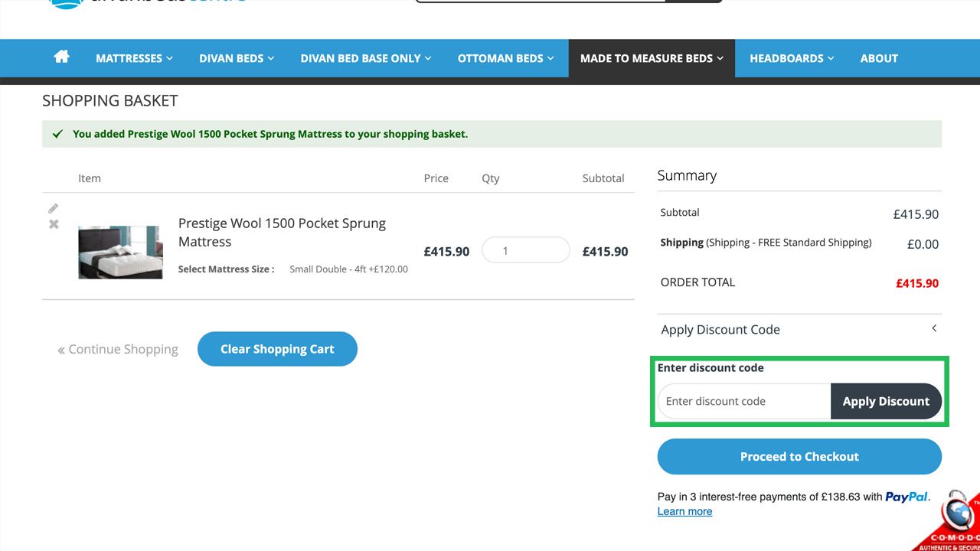Click the Continue Shopping link
The width and height of the screenshot is (980, 551).
118,350
